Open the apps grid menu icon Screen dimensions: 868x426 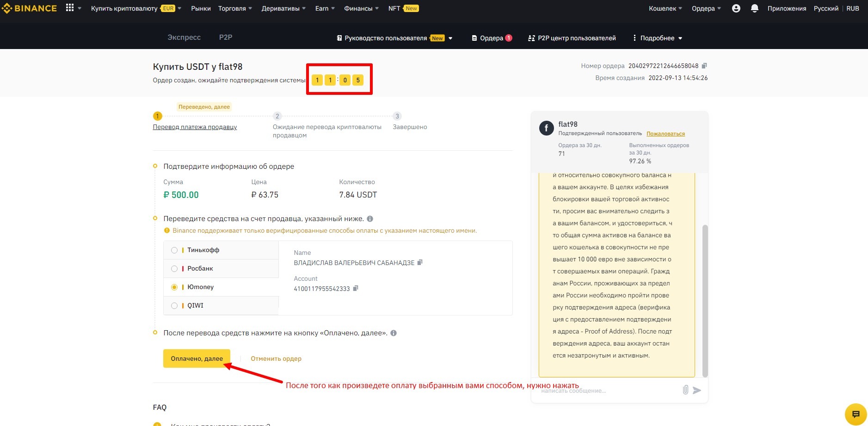tap(70, 8)
